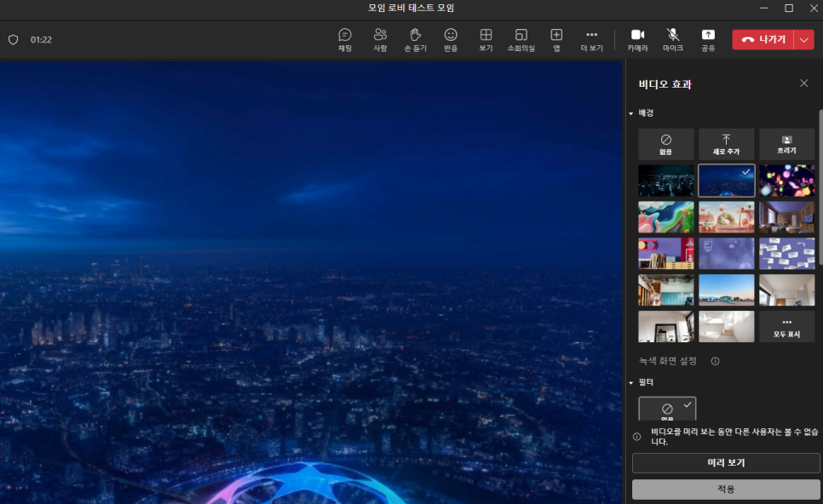Viewport: 823px width, 504px height.
Task: Collapse the 필터 section
Action: (631, 383)
